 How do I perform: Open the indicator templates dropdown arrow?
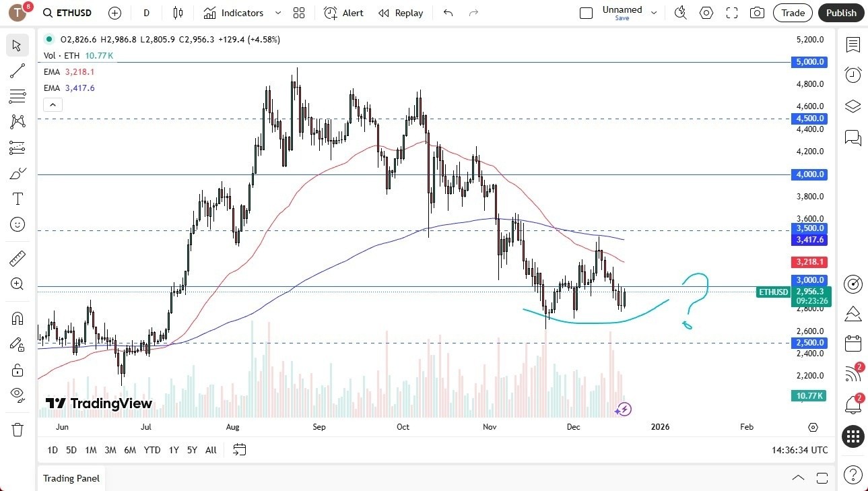(x=277, y=12)
